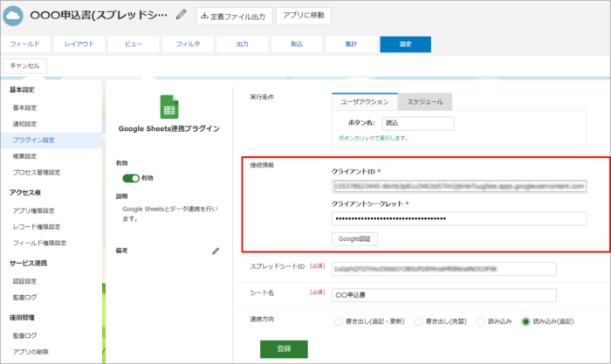This screenshot has width=611, height=364.
Task: Select 帳票設定 in sidebar
Action: pyautogui.click(x=25, y=156)
